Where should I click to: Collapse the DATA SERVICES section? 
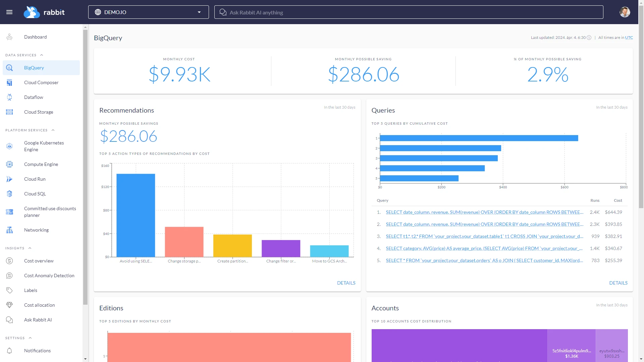pyautogui.click(x=42, y=55)
